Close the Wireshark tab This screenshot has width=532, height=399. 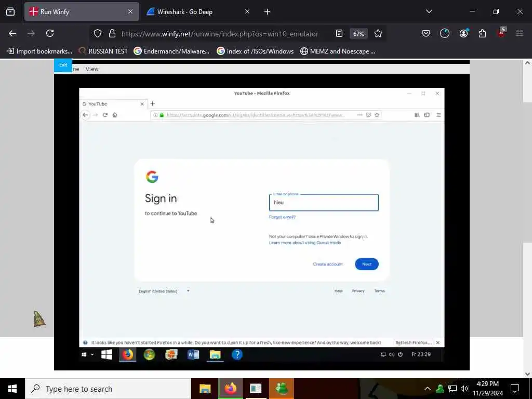[247, 11]
